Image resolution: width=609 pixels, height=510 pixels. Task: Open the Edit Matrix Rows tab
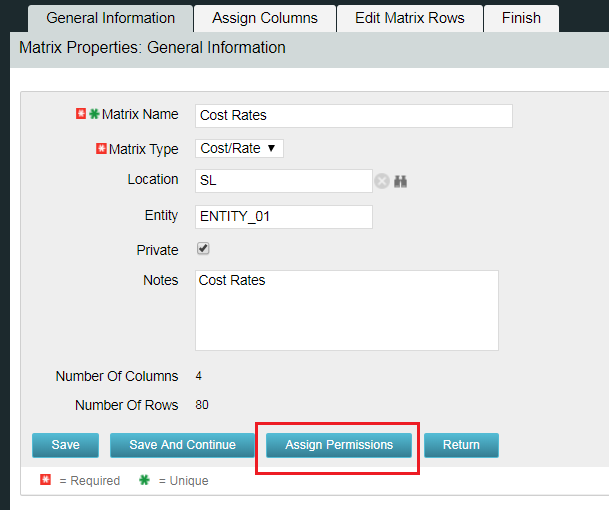click(410, 18)
